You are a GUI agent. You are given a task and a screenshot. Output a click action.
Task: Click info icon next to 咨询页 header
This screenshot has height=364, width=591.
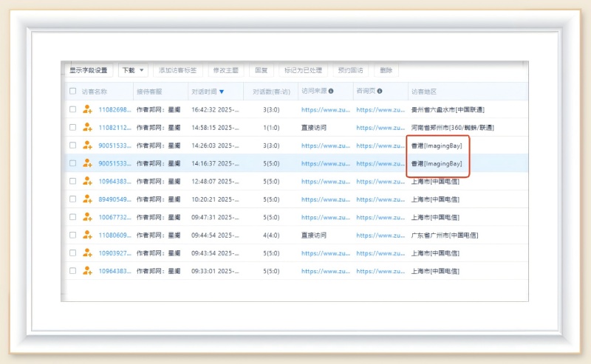click(x=381, y=92)
